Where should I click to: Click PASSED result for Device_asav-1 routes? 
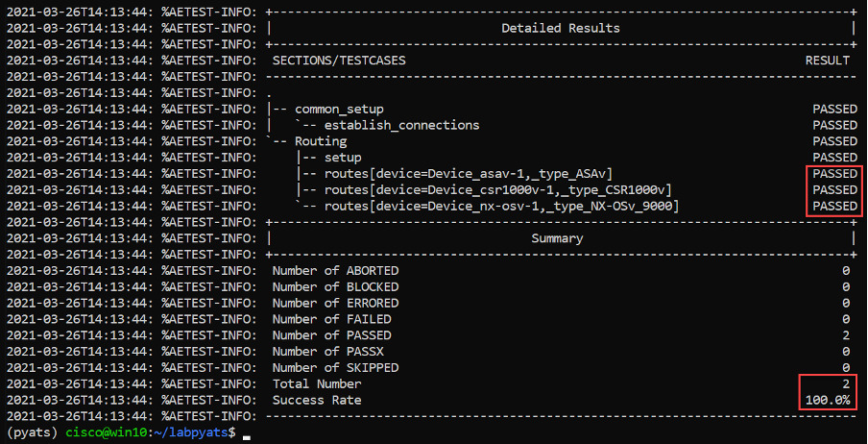tap(834, 174)
